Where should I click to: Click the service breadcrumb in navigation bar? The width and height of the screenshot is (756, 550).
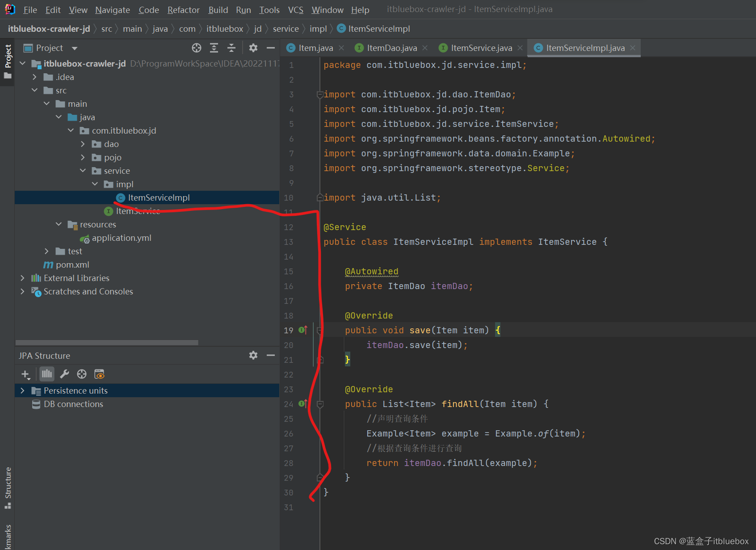point(286,29)
